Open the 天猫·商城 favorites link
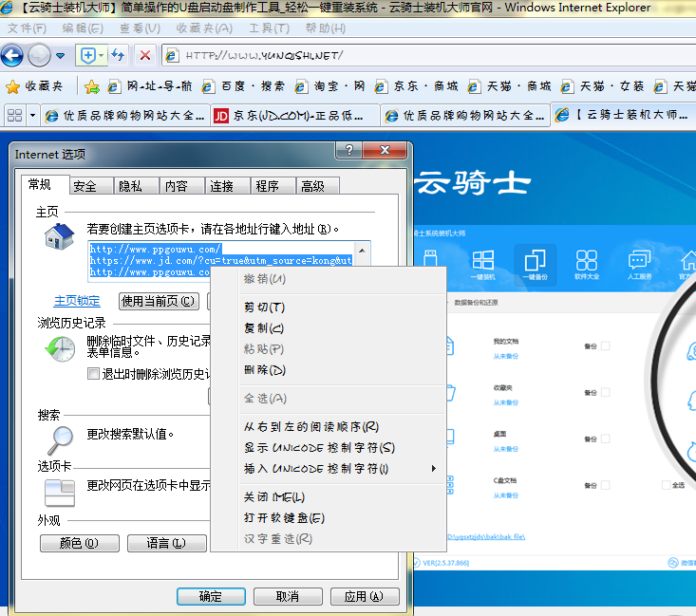The image size is (696, 616). coord(510,86)
